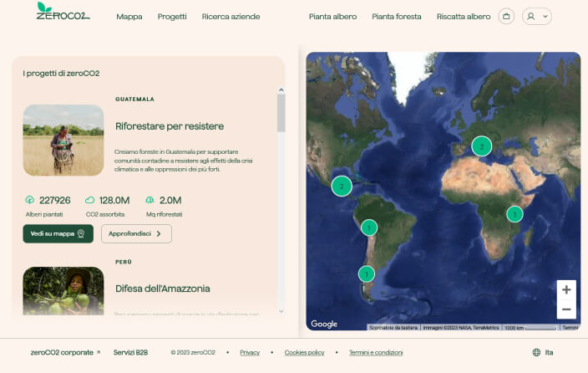Click the CO2 assorbita cloud icon
Viewport: 588px width, 373px height.
click(x=89, y=200)
